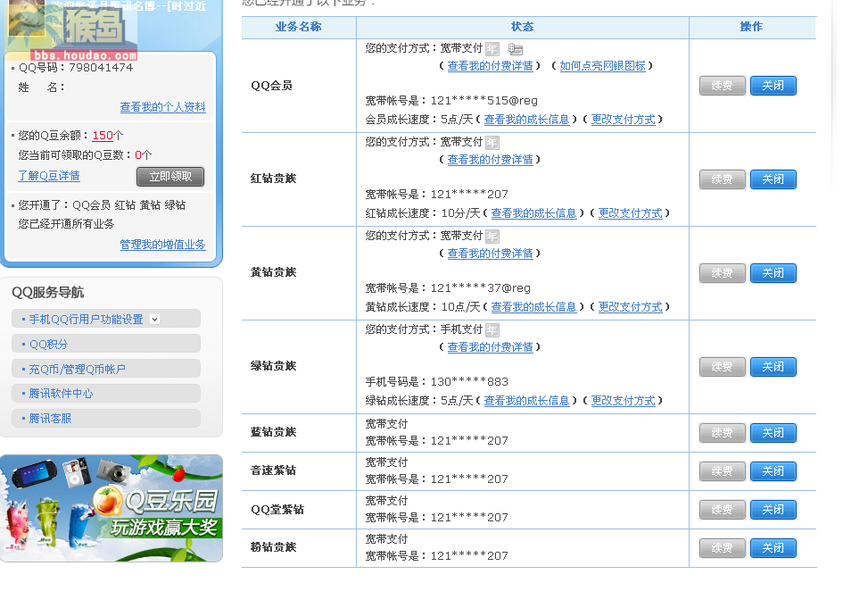
Task: Select QQ号码 798041474 text
Action: (x=76, y=68)
